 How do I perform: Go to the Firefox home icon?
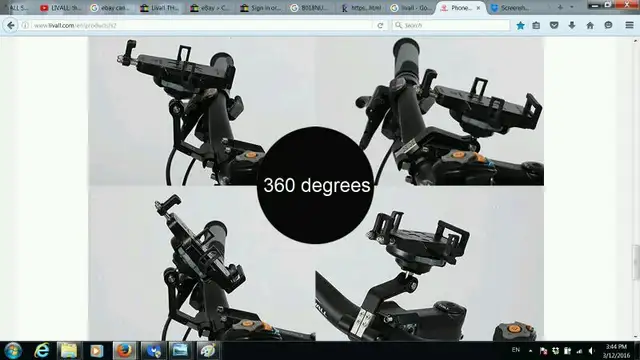[x=590, y=25]
